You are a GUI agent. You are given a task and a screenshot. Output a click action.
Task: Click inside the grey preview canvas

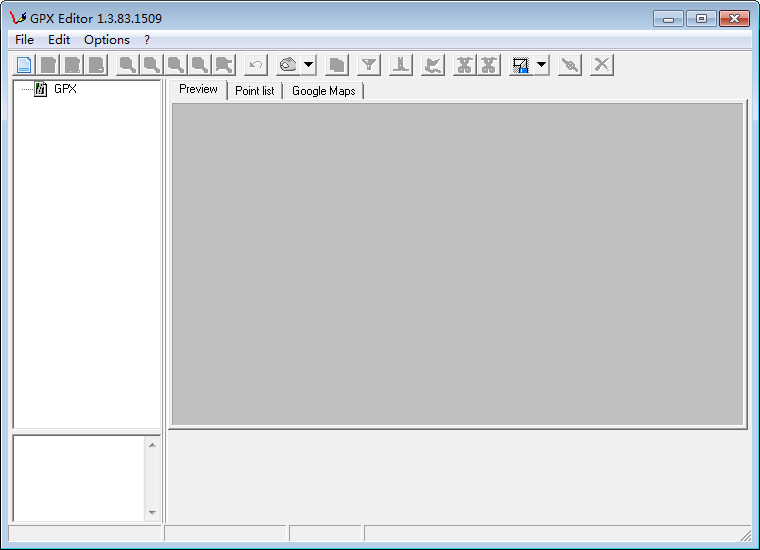(x=458, y=264)
